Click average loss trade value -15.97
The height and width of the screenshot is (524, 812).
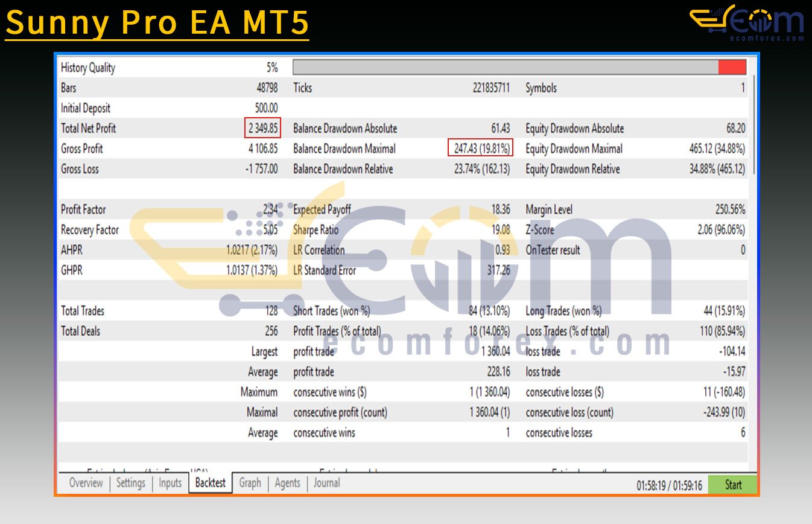(734, 372)
